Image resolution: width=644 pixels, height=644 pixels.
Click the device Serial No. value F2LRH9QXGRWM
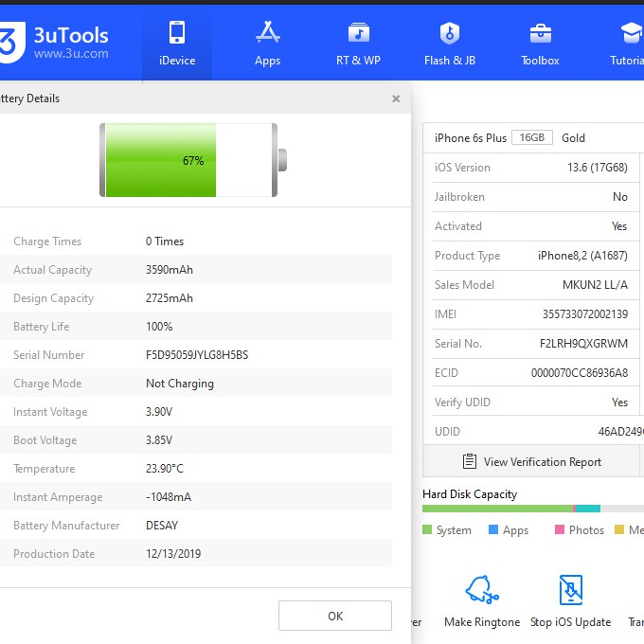pyautogui.click(x=583, y=344)
